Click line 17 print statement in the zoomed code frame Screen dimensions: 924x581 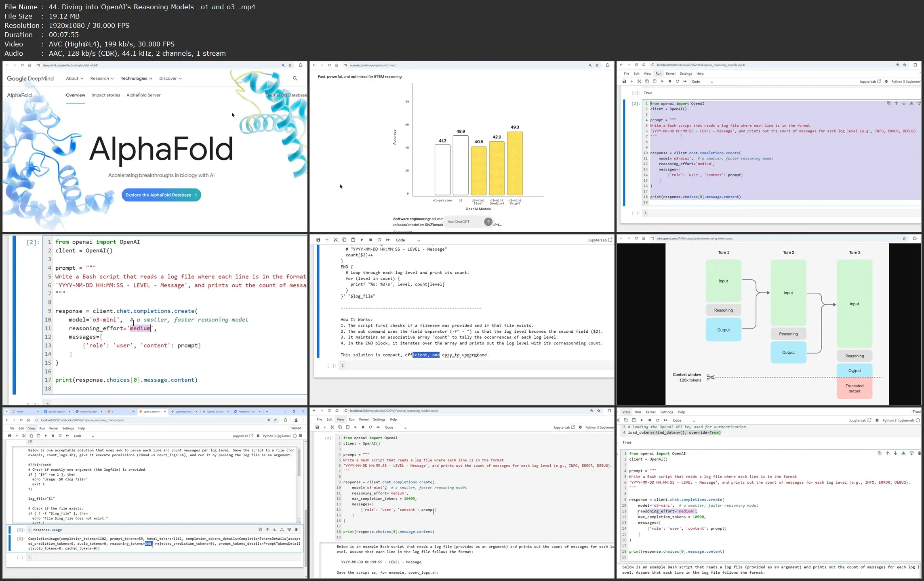pos(126,380)
